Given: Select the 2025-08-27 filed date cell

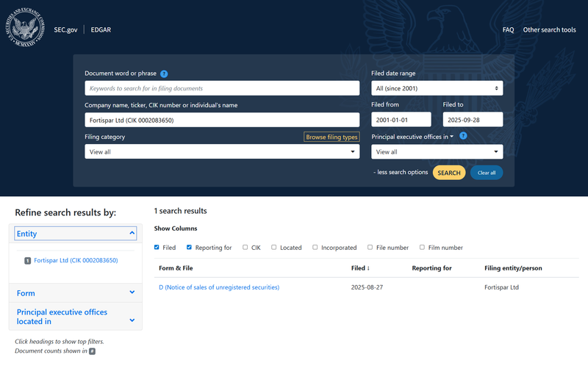Looking at the screenshot, I should [367, 287].
